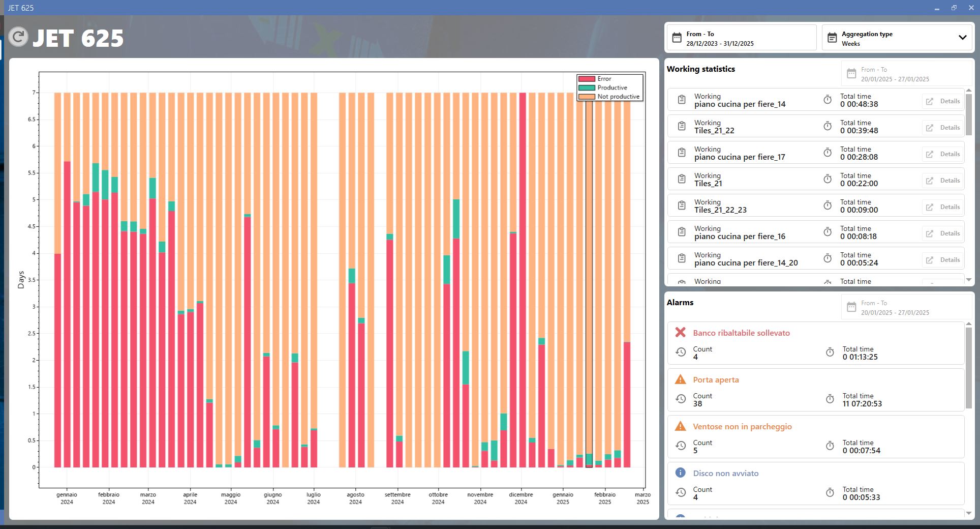Screen dimensions: 980x529
Task: Open the Working statistics date range field
Action: click(906, 74)
